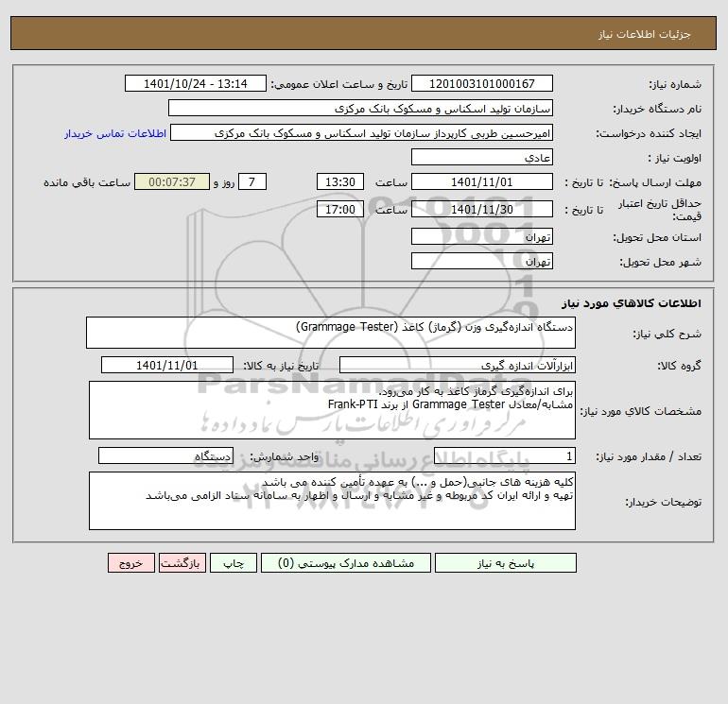
Task: Click the گروه کالا label
Action: coord(679,366)
